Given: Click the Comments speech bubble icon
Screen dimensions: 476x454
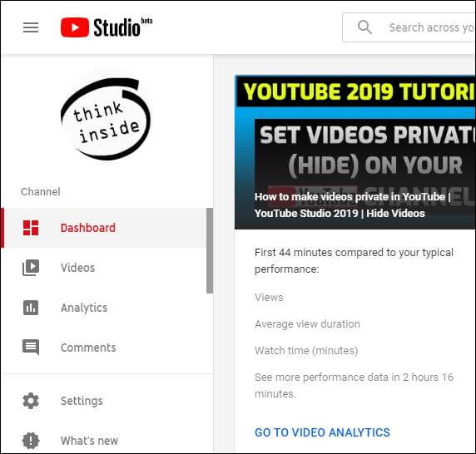Looking at the screenshot, I should pyautogui.click(x=31, y=348).
